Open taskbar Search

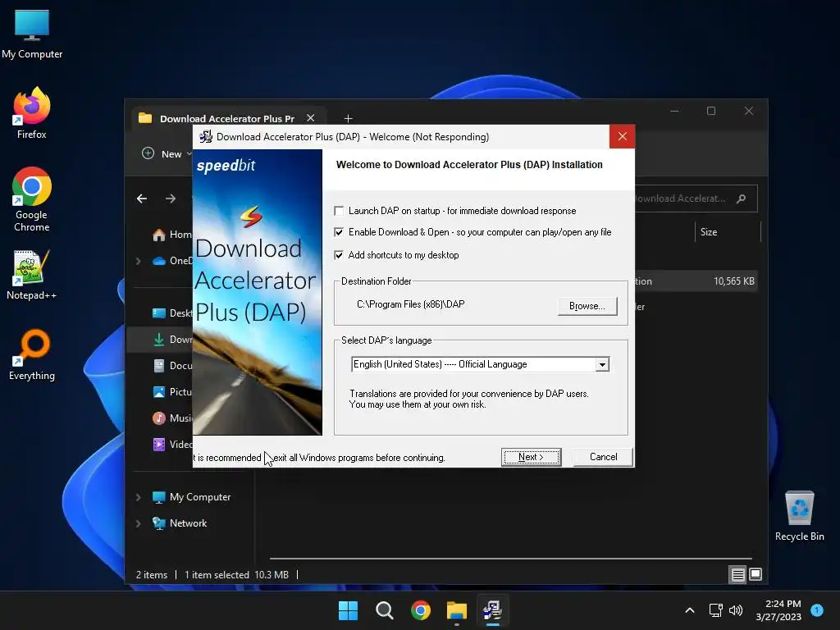point(384,610)
